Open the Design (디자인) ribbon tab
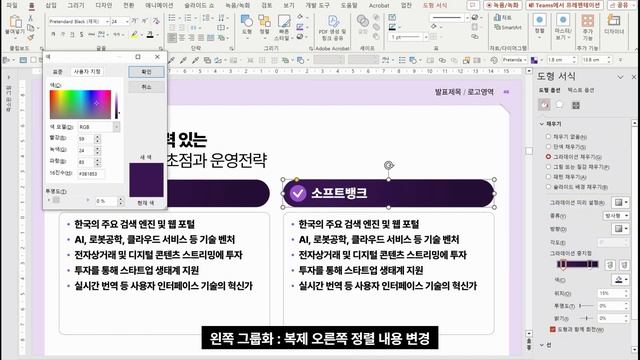 104,5
